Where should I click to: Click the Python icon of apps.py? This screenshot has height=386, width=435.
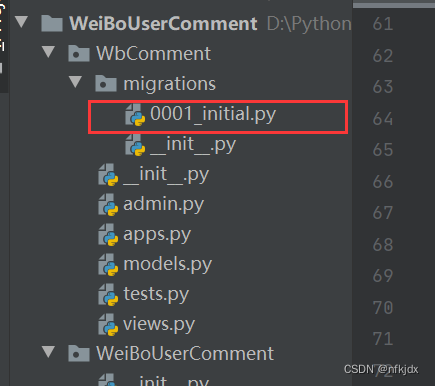(108, 234)
